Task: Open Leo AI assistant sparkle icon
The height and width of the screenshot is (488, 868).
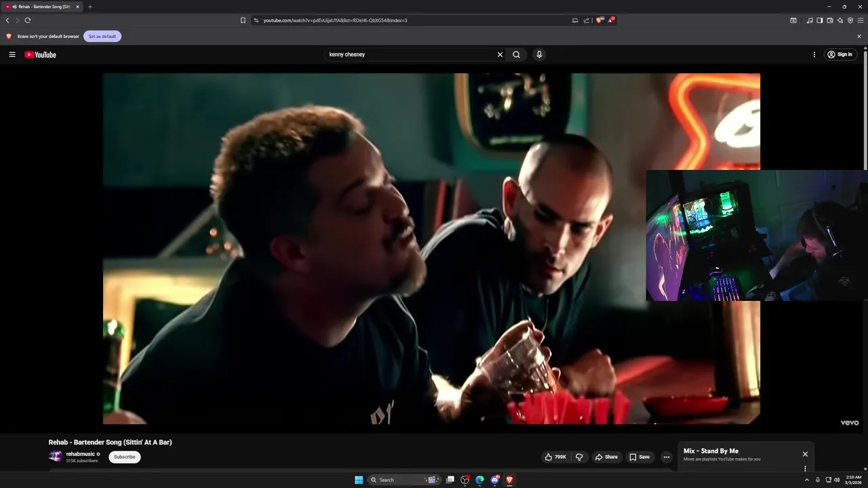Action: (x=840, y=20)
